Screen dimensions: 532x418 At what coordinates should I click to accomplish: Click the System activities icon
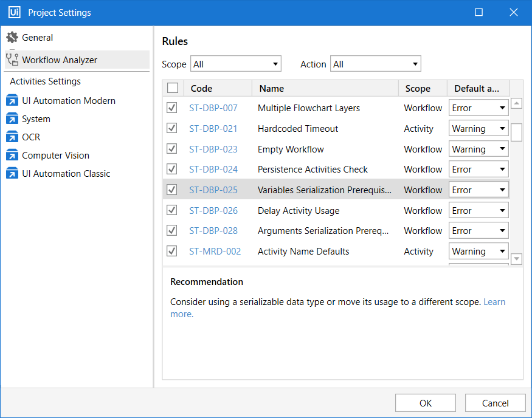pyautogui.click(x=12, y=119)
